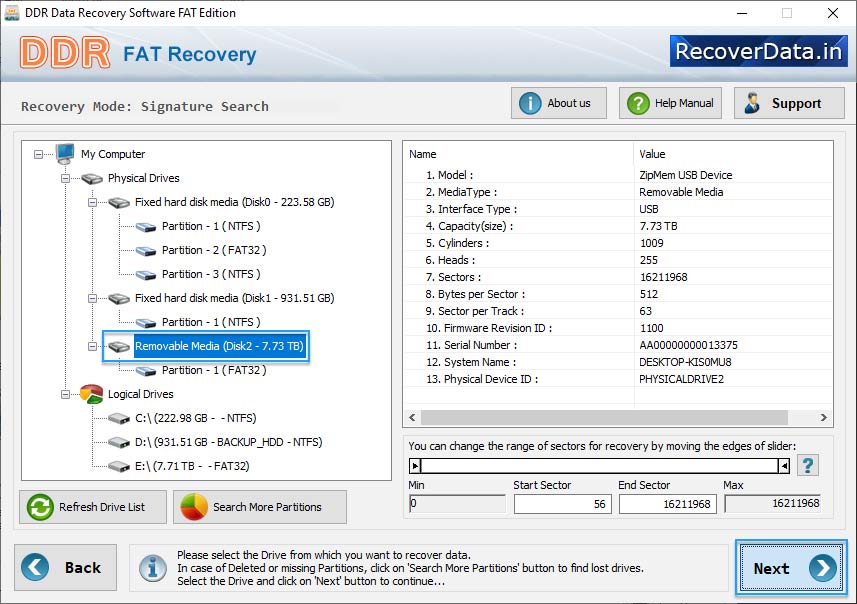Click right arrow of properties scrollbar

click(824, 418)
